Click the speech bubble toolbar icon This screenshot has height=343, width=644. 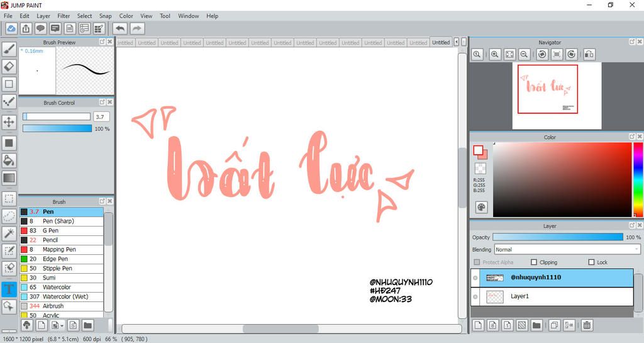click(40, 28)
